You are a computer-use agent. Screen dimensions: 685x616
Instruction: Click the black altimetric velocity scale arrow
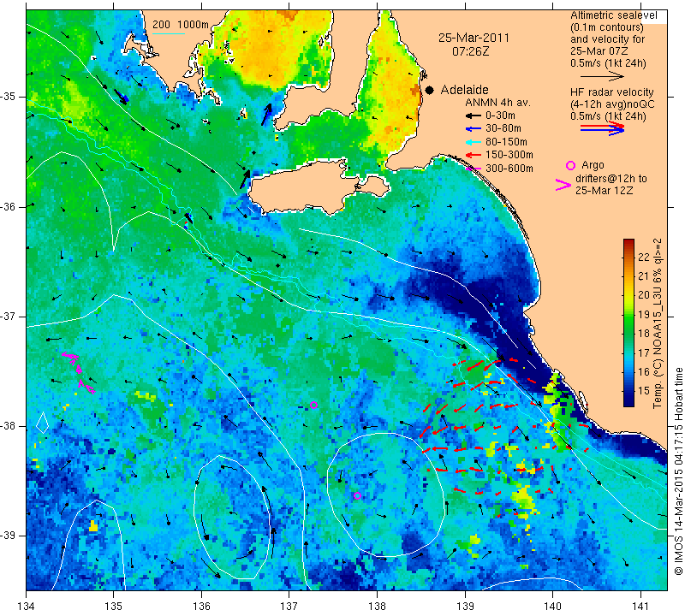click(x=602, y=76)
